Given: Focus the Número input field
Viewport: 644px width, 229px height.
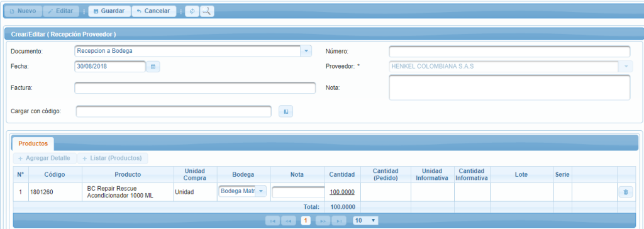Looking at the screenshot, I should coord(509,52).
